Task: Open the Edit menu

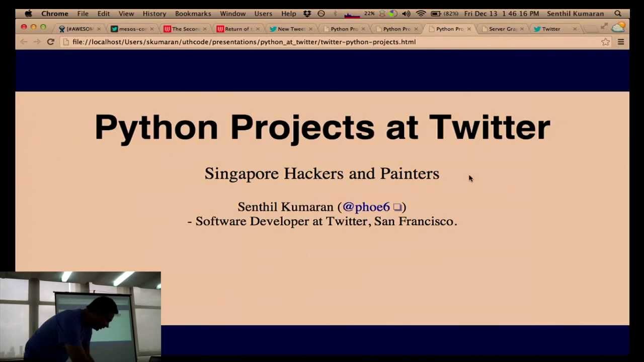Action: pos(104,14)
